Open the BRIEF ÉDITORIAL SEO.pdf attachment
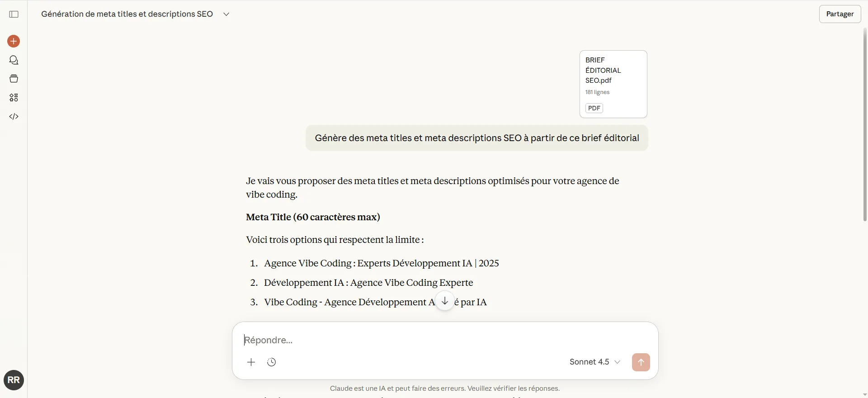Viewport: 868px width, 398px height. pos(613,84)
